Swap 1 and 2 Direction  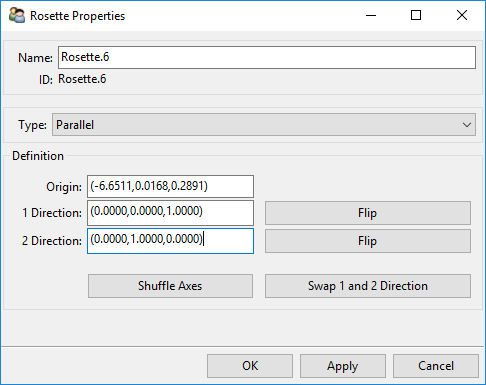368,286
